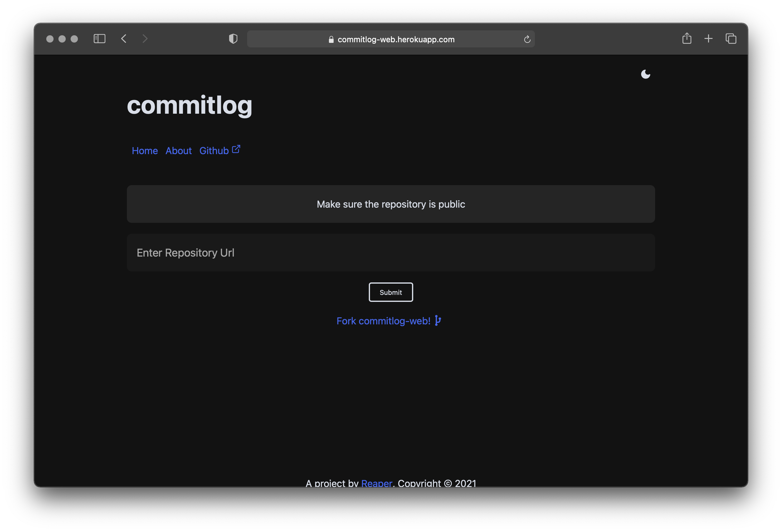This screenshot has width=782, height=532.
Task: Click the Github external-link icon
Action: (x=236, y=149)
